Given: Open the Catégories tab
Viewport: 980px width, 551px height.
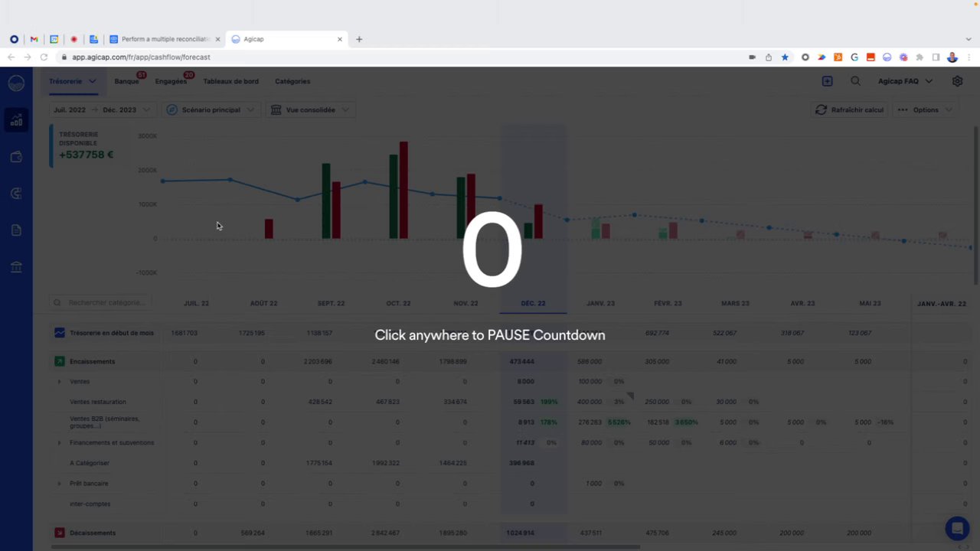Looking at the screenshot, I should [292, 81].
